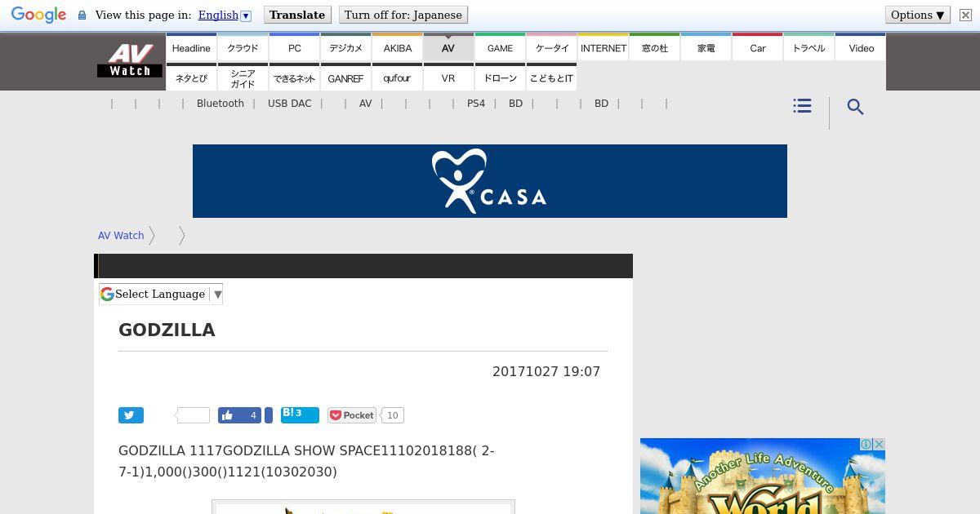Click the AV Watch site logo

click(130, 61)
